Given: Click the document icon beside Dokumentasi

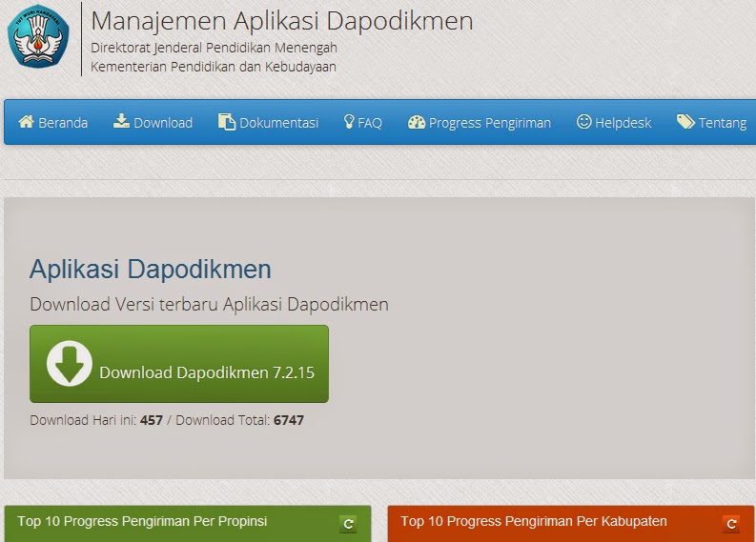Looking at the screenshot, I should click(x=227, y=122).
